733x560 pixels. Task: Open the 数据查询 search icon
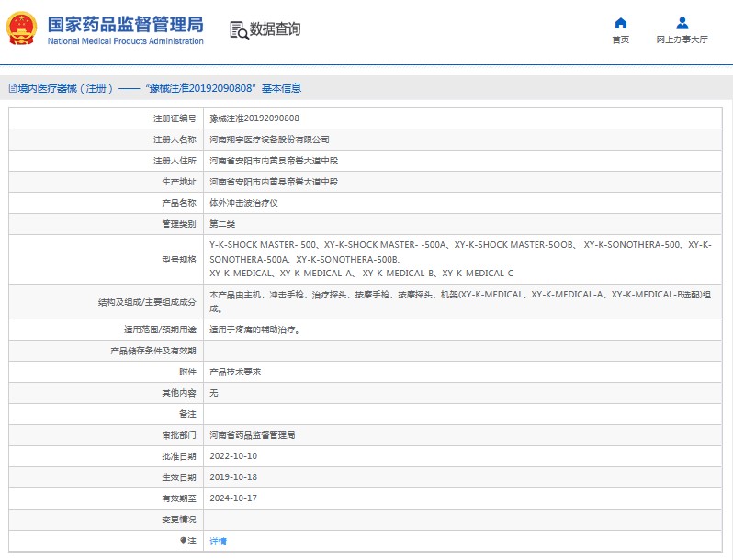tap(239, 30)
